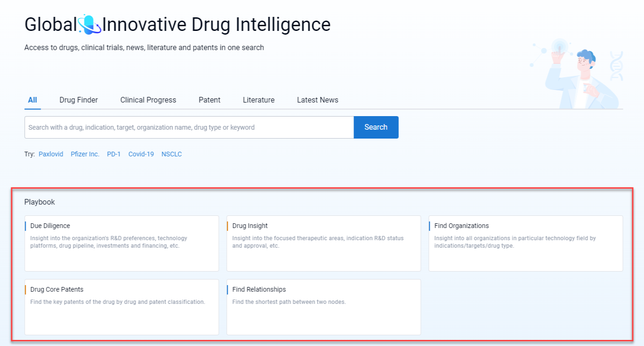Open the Find Relationships playbook card
644x346 pixels.
(324, 307)
